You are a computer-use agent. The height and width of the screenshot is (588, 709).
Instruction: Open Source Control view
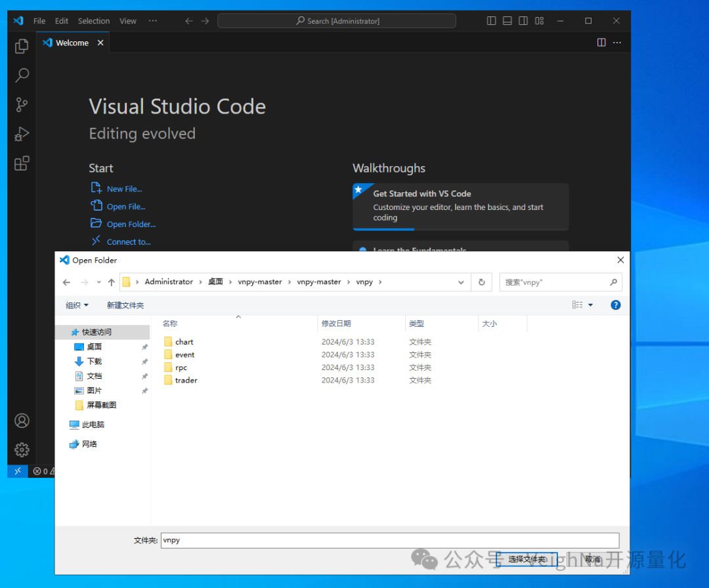tap(22, 104)
